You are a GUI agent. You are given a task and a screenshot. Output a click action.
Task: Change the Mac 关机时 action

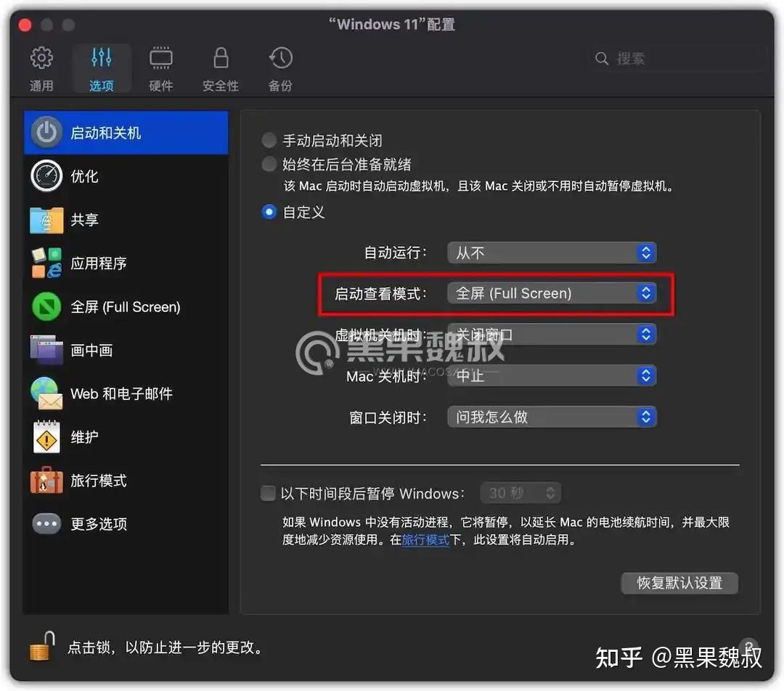(552, 375)
